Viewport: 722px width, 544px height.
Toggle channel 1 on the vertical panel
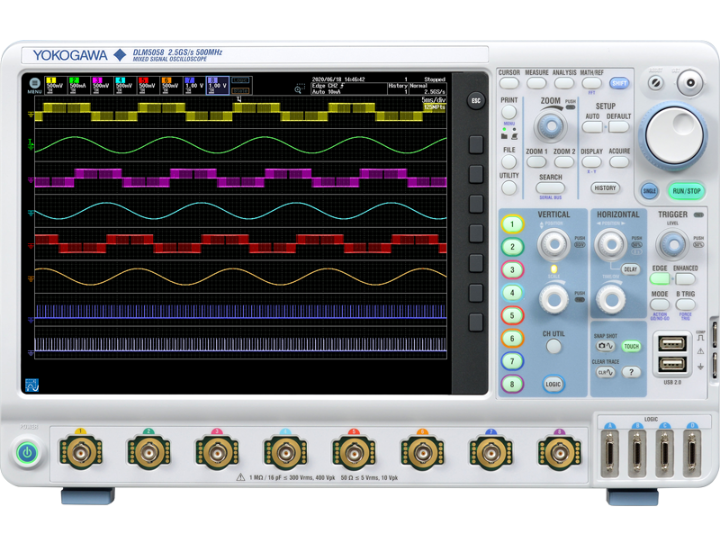coord(513,224)
